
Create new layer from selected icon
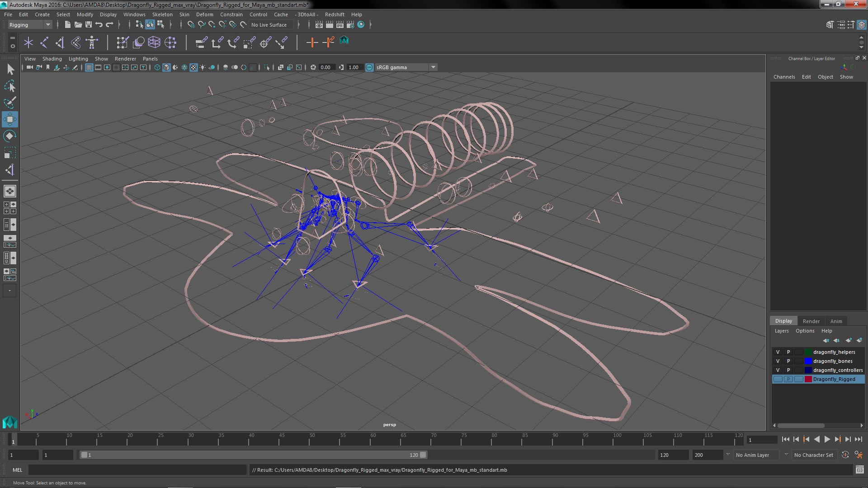pyautogui.click(x=859, y=340)
